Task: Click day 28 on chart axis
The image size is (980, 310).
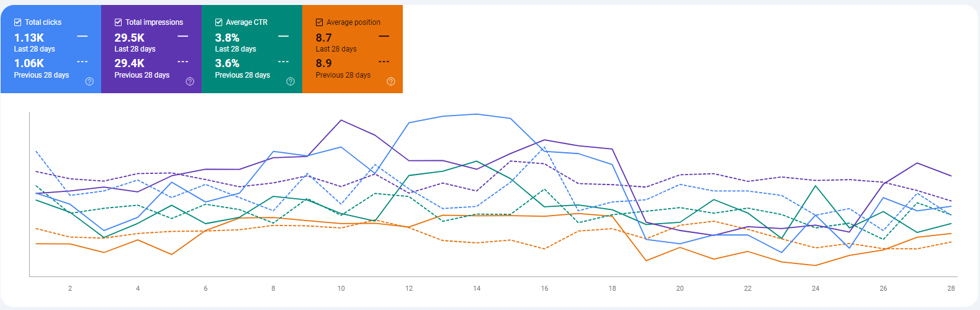Action: (951, 288)
